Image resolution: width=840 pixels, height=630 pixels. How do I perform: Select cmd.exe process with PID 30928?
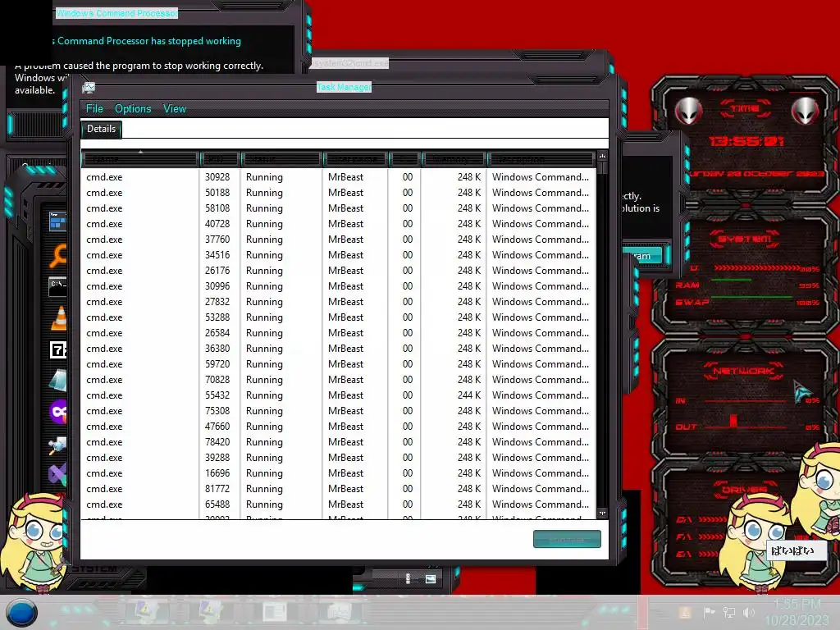tap(339, 177)
